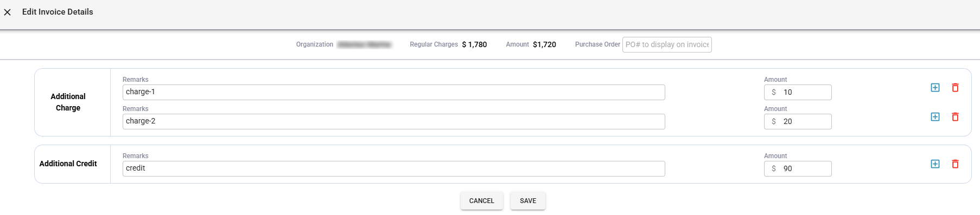Save the invoice details

(528, 201)
